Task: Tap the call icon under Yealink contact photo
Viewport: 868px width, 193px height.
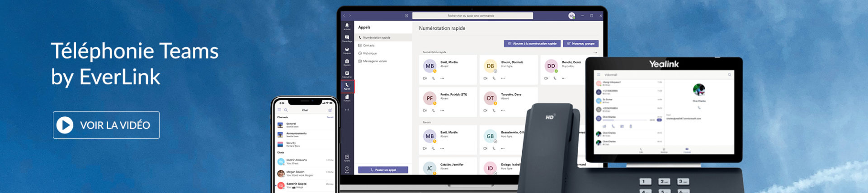Action: pyautogui.click(x=699, y=107)
